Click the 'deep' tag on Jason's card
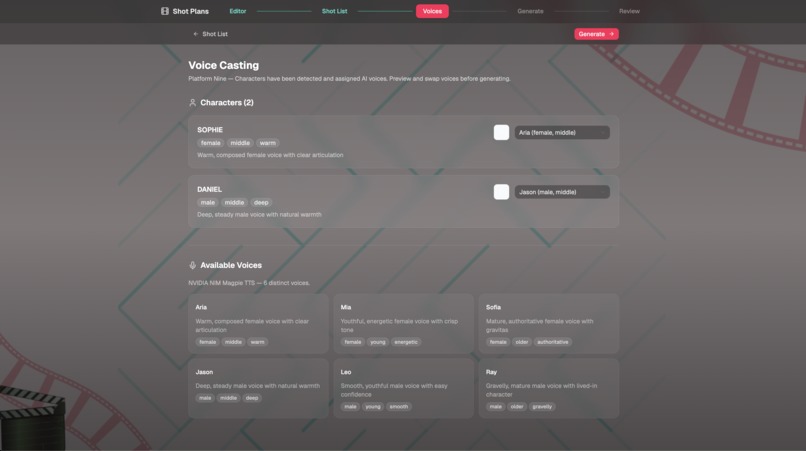Image resolution: width=806 pixels, height=451 pixels. (252, 398)
